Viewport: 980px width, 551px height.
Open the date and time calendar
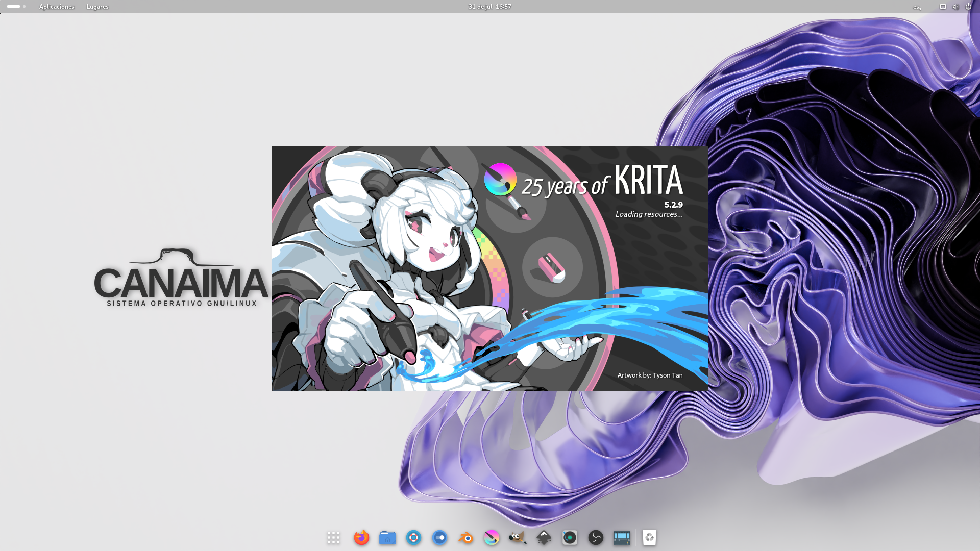tap(490, 7)
